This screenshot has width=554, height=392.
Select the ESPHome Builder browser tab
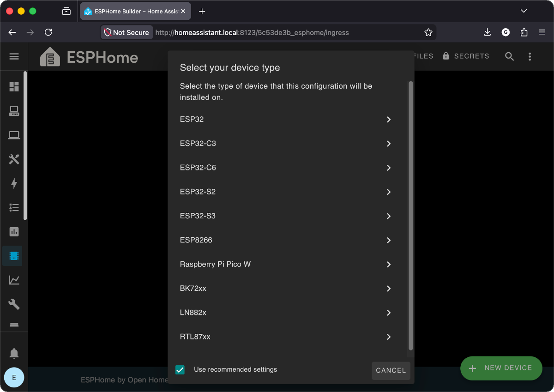click(x=136, y=12)
